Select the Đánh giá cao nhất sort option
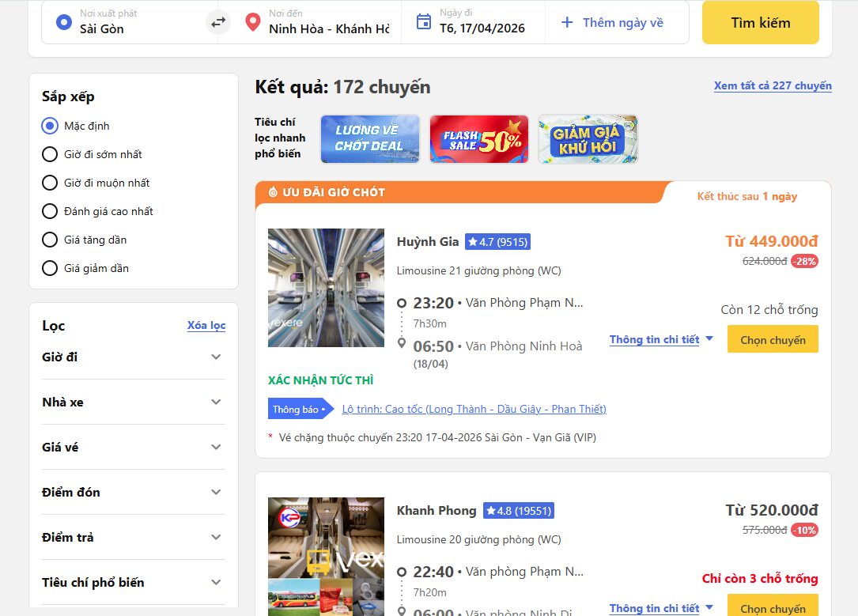The height and width of the screenshot is (616, 858). point(97,211)
